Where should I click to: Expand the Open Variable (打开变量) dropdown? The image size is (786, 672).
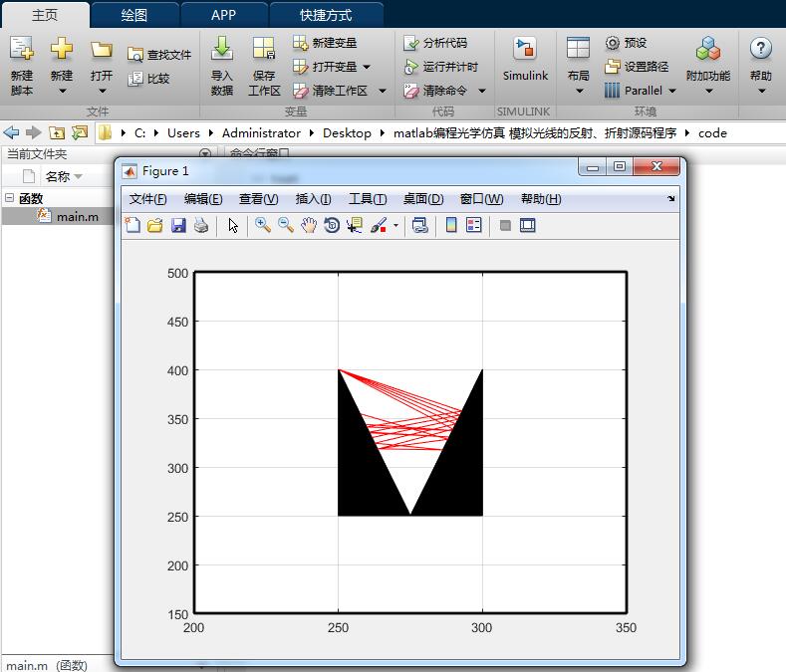(x=367, y=67)
